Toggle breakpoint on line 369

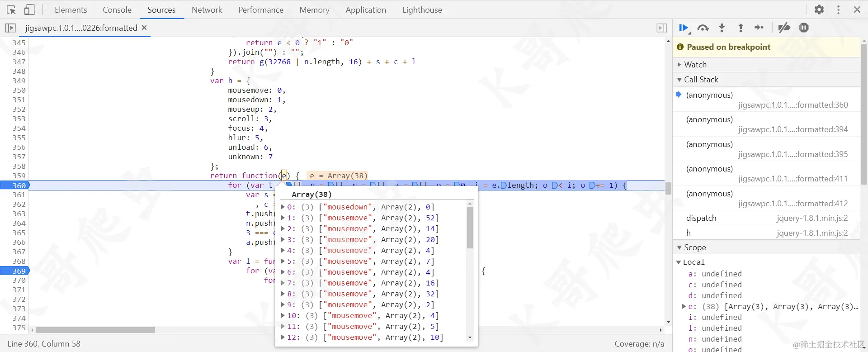point(15,271)
